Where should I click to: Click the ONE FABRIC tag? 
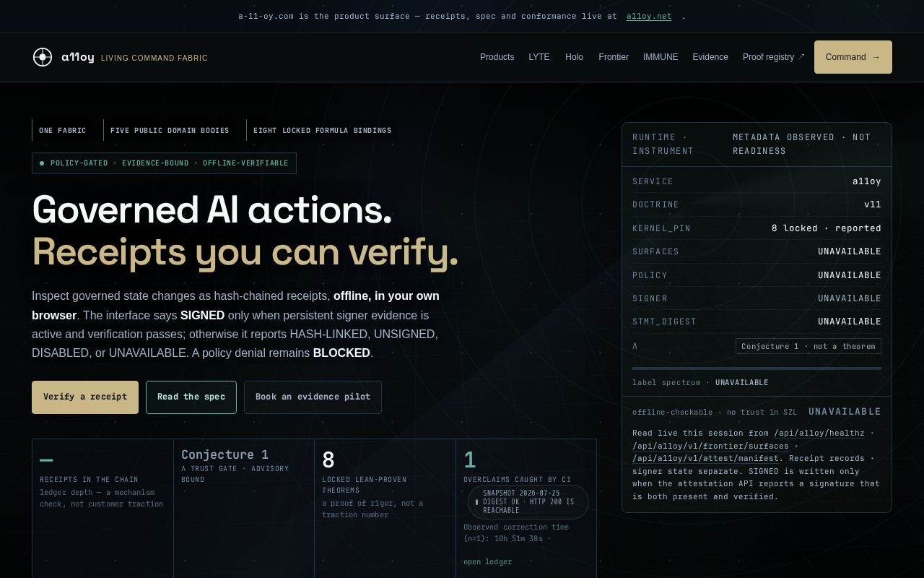click(x=62, y=130)
